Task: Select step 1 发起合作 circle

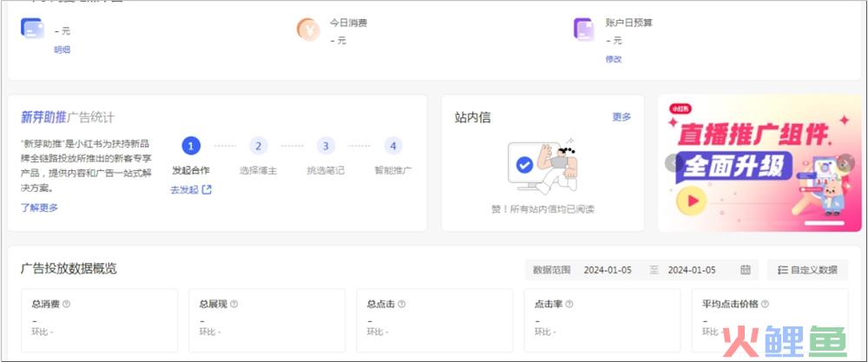Action: pos(192,146)
